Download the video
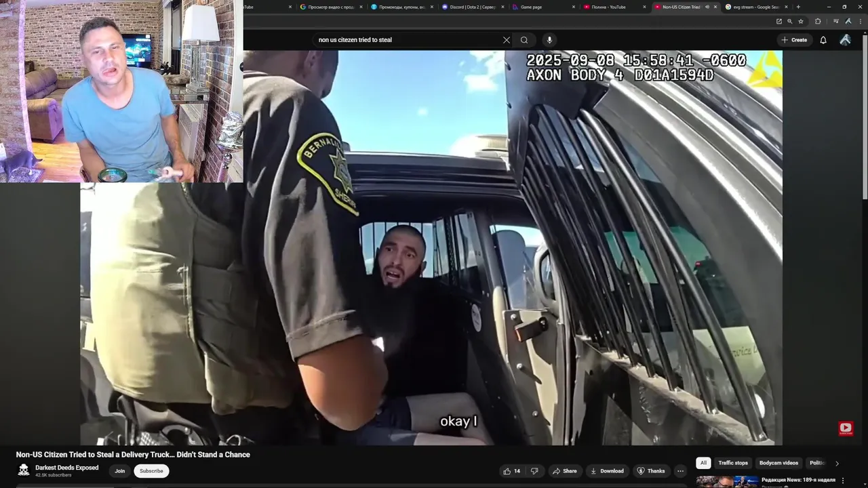868x488 pixels. click(607, 471)
